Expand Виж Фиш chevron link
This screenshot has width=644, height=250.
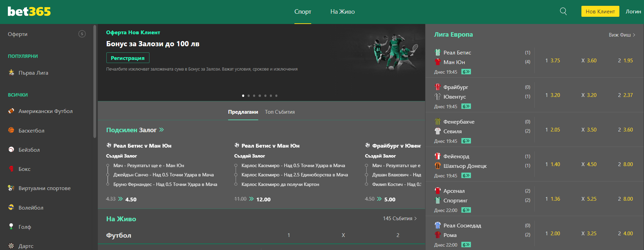coord(622,35)
